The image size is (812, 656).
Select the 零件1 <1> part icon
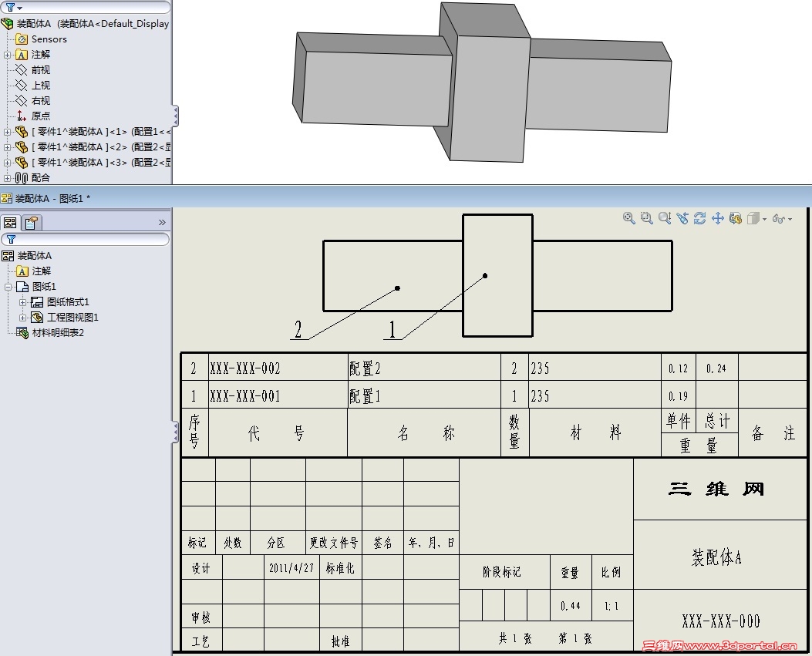click(22, 132)
